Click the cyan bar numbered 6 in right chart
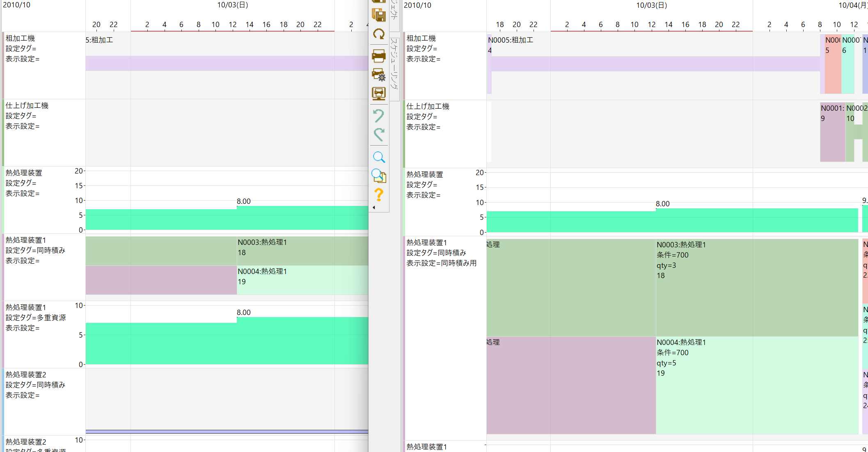 point(848,64)
